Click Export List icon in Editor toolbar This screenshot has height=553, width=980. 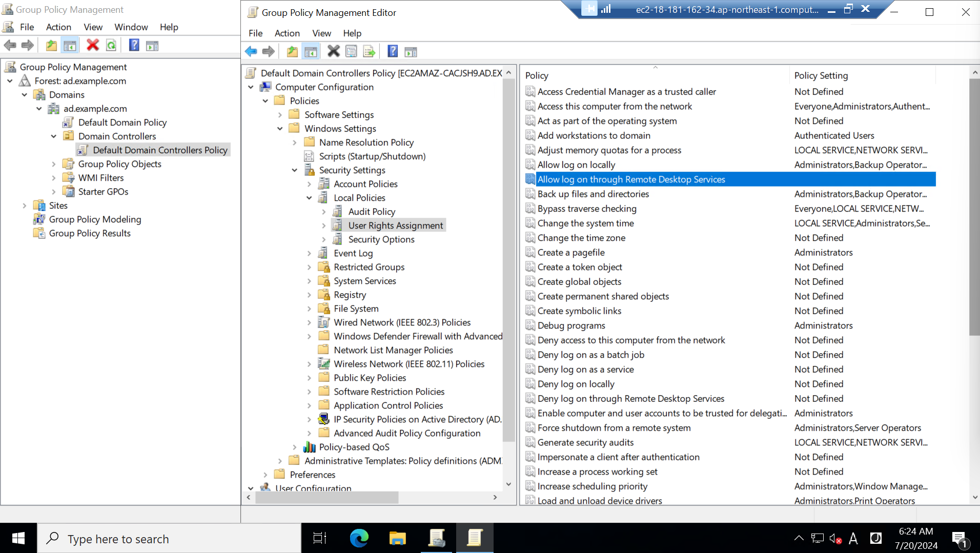tap(369, 51)
